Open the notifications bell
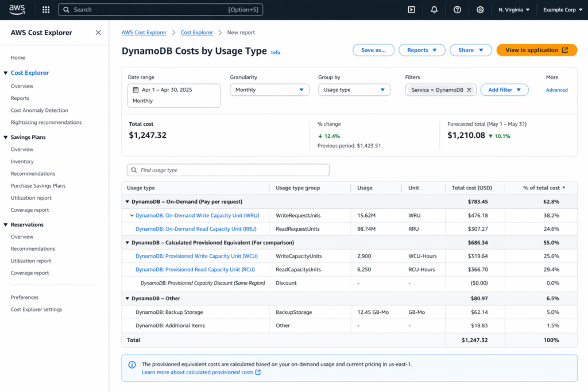Image resolution: width=588 pixels, height=392 pixels. click(434, 9)
